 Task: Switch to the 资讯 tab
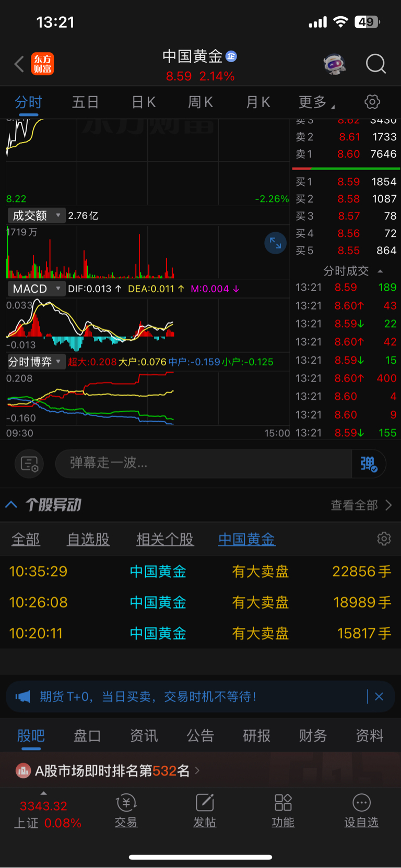click(x=144, y=735)
